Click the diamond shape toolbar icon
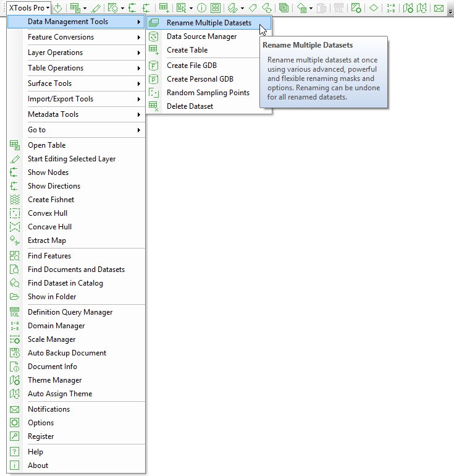This screenshot has height=476, width=454. tap(374, 8)
